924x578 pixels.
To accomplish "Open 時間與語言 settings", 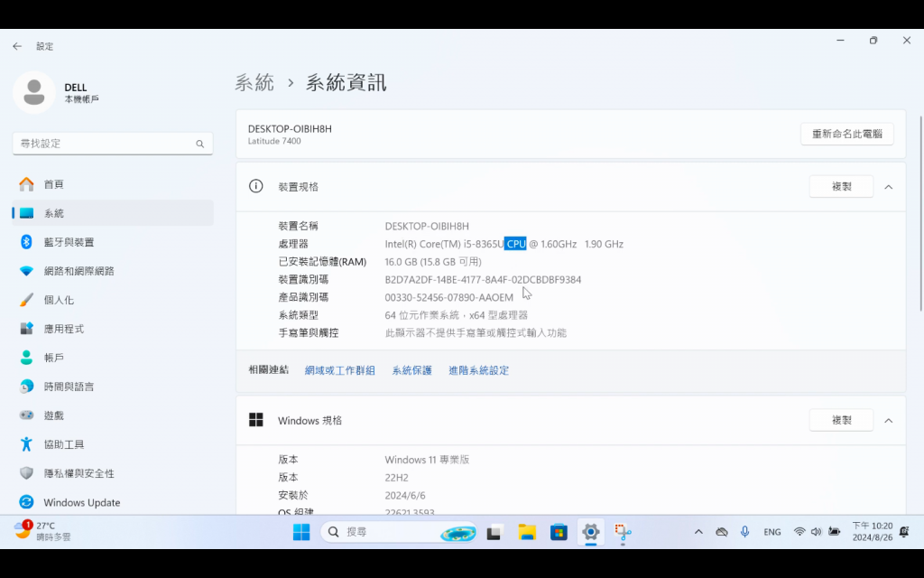I will click(113, 387).
